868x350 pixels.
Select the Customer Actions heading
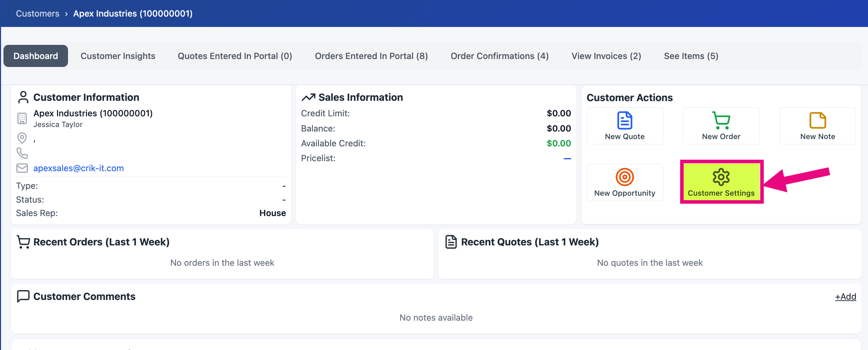point(629,98)
